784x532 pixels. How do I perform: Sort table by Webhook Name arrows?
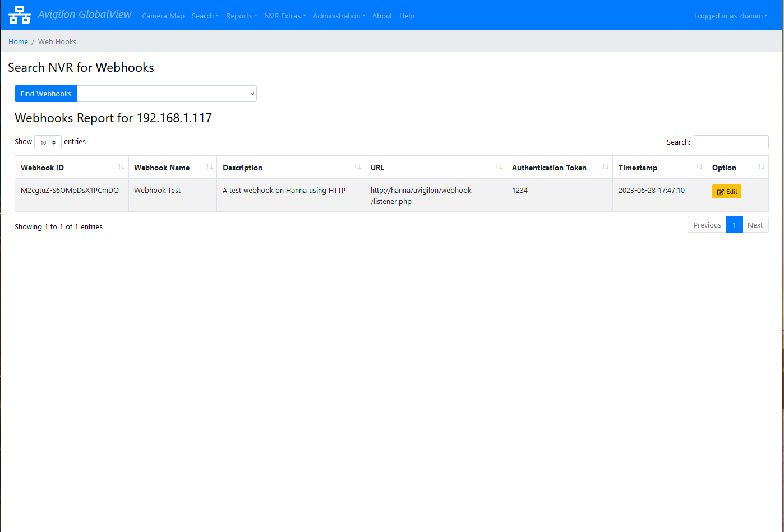pyautogui.click(x=209, y=167)
